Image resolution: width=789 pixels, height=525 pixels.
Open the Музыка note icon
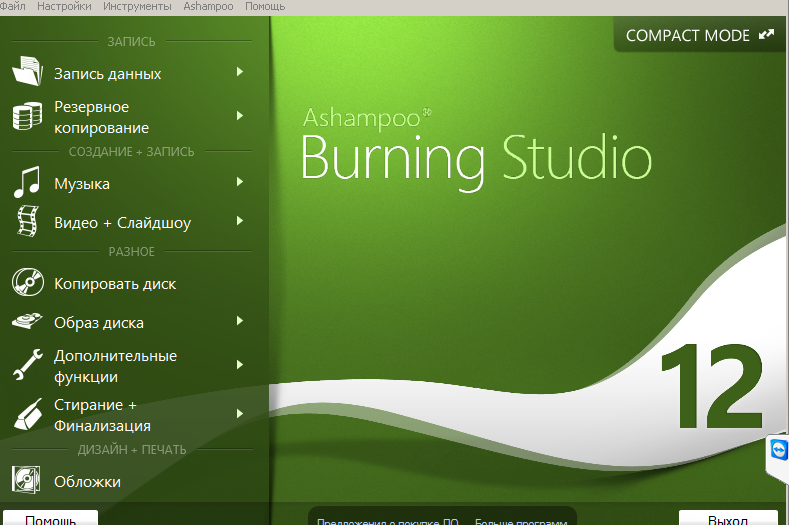[27, 182]
